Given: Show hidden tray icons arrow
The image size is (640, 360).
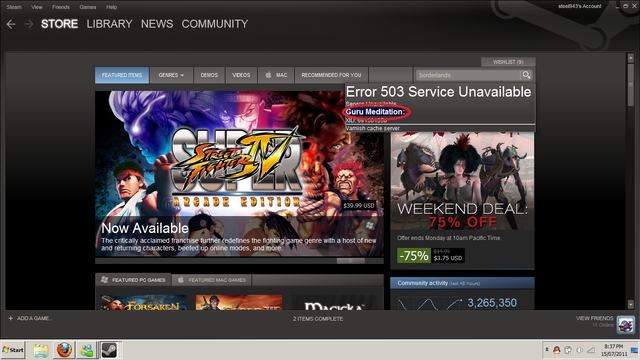Looking at the screenshot, I should (547, 350).
